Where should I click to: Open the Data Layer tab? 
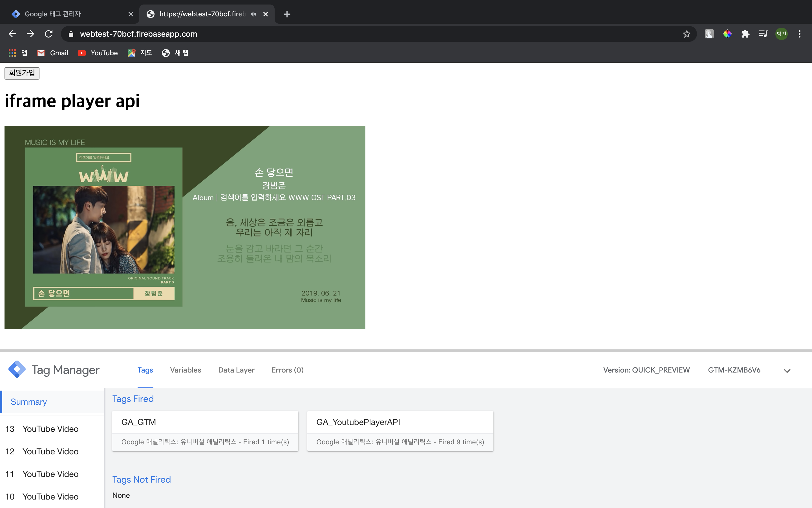click(236, 370)
